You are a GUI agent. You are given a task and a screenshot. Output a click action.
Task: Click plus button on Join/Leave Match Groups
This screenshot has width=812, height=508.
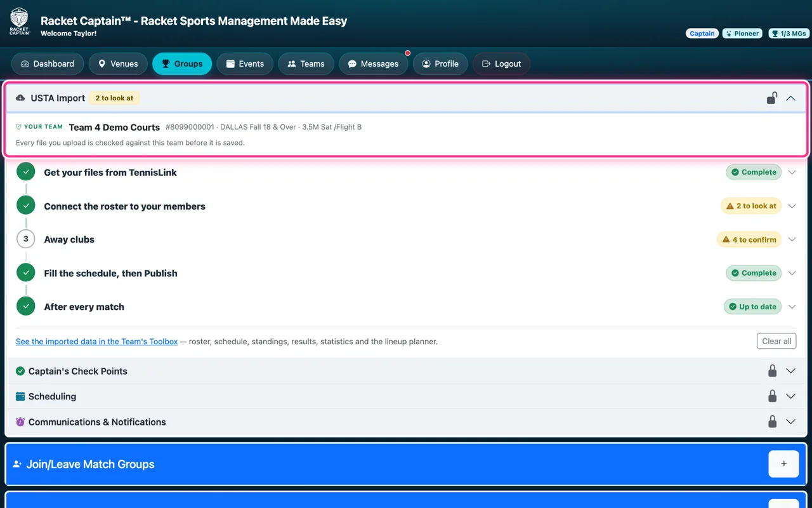(783, 464)
